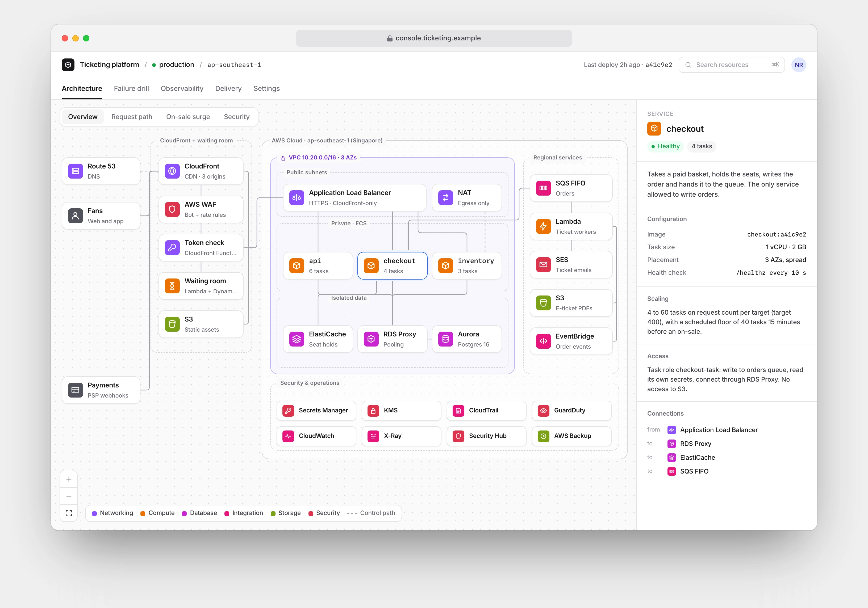This screenshot has height=608, width=868.
Task: Click the Compute legend swatch
Action: [143, 513]
